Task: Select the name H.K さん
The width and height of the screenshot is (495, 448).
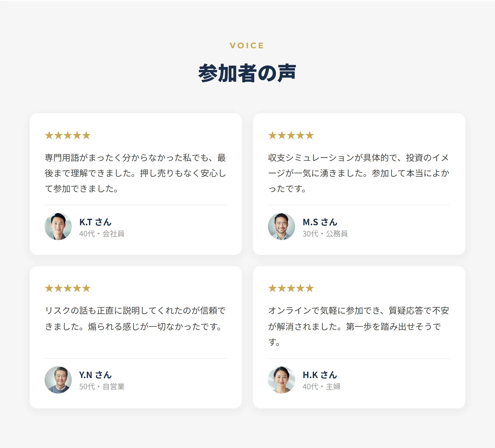Action: coord(320,375)
